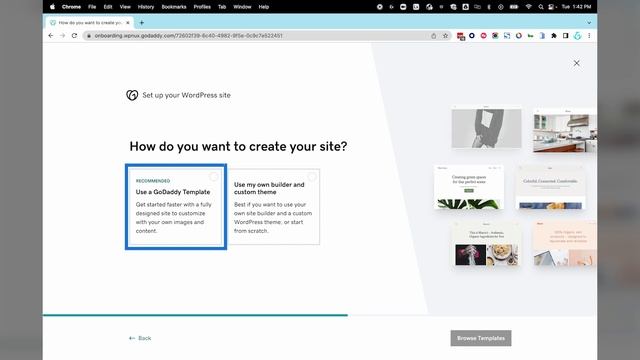
Task: Select 'Use a GoDaddy Template' radio
Action: click(214, 177)
